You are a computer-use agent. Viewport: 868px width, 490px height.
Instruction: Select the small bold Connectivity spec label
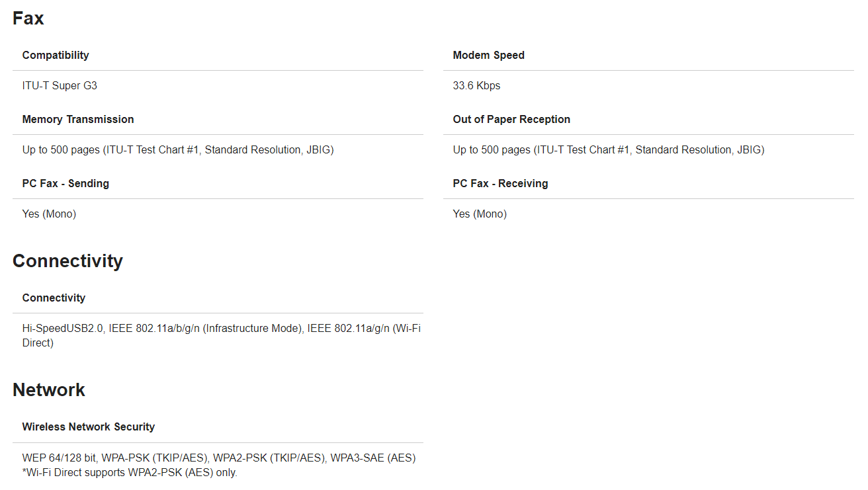pos(54,298)
